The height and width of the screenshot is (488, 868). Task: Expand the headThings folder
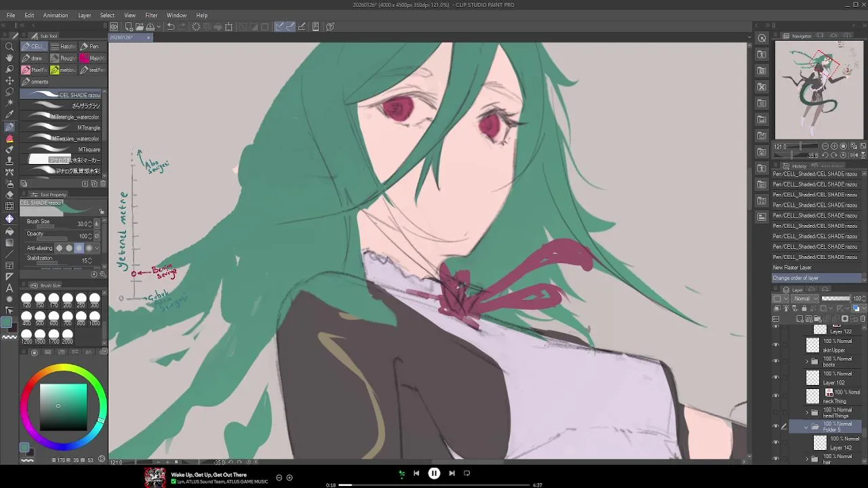tap(807, 412)
